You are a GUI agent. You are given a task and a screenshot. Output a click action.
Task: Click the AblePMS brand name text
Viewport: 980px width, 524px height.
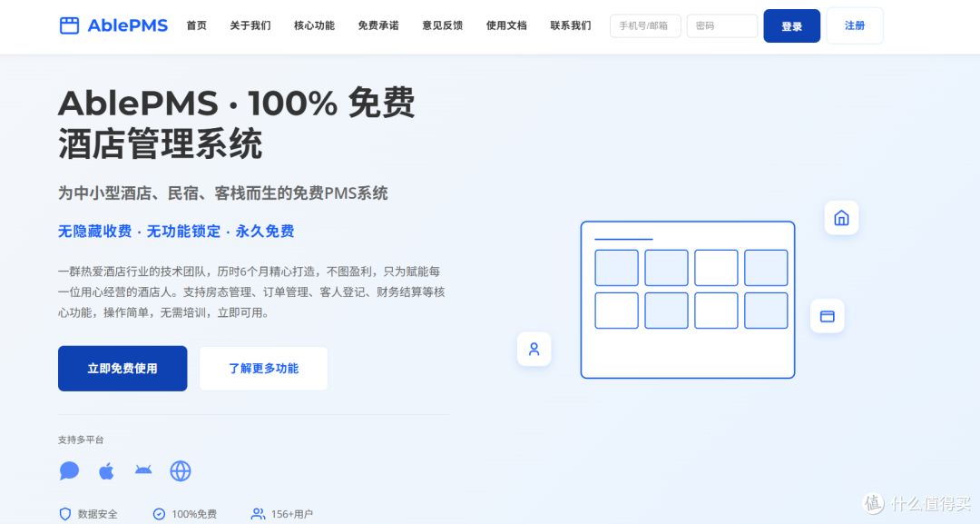click(x=128, y=25)
